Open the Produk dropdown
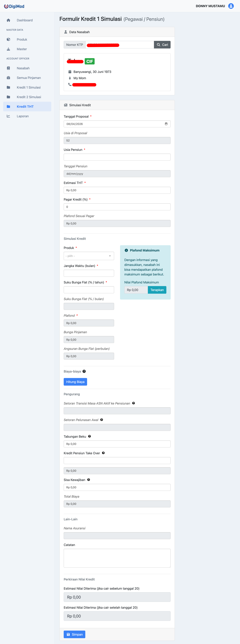The height and width of the screenshot is (644, 240). coord(89,256)
